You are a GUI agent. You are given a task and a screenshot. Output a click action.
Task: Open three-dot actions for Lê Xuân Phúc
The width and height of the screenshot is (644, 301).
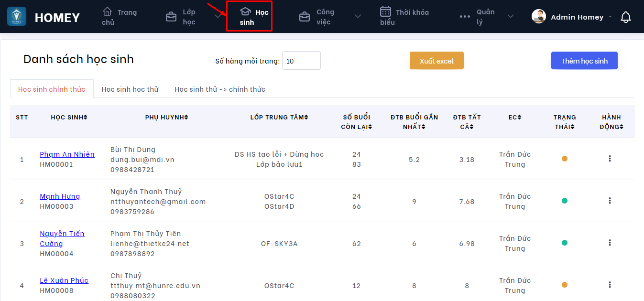pos(610,285)
